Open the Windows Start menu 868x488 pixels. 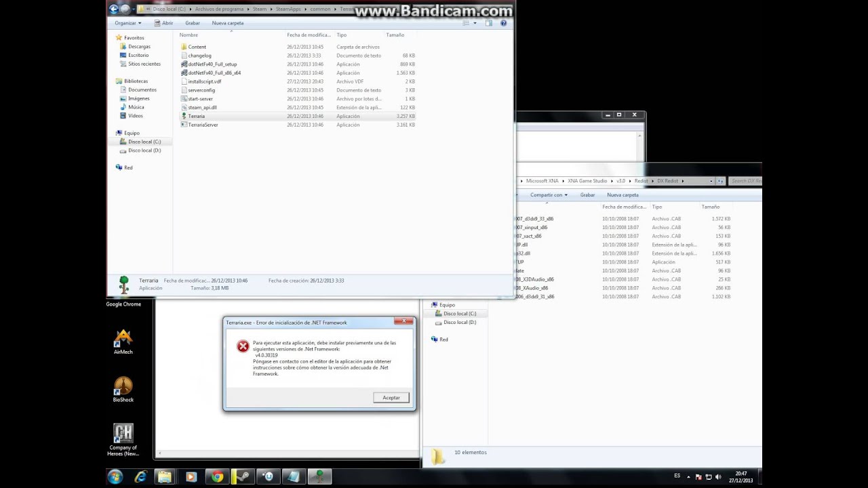click(x=115, y=477)
